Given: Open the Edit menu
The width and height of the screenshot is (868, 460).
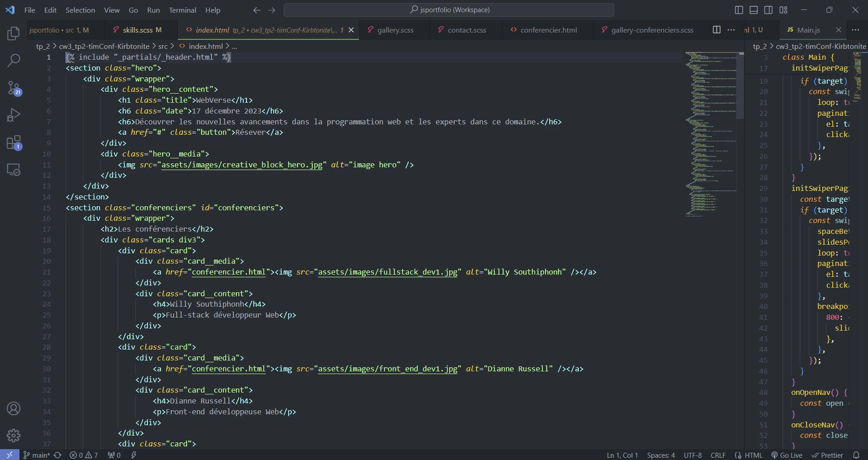Looking at the screenshot, I should (x=50, y=10).
